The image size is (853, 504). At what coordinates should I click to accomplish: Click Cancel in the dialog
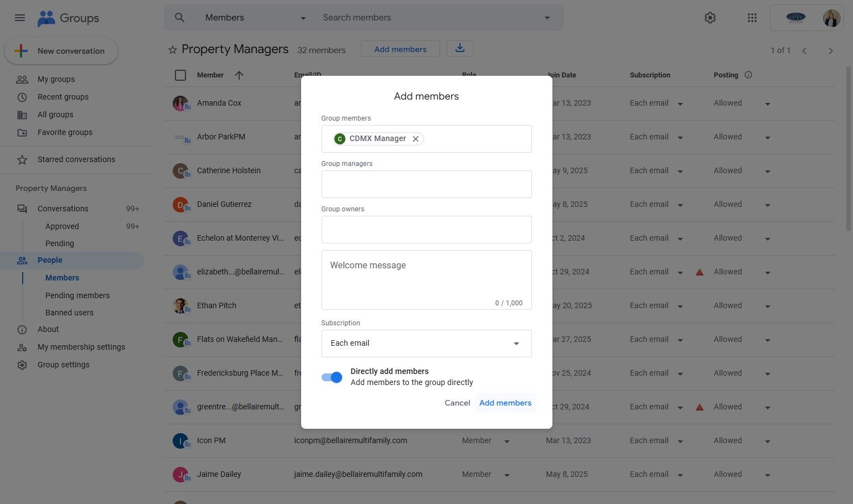pos(457,403)
